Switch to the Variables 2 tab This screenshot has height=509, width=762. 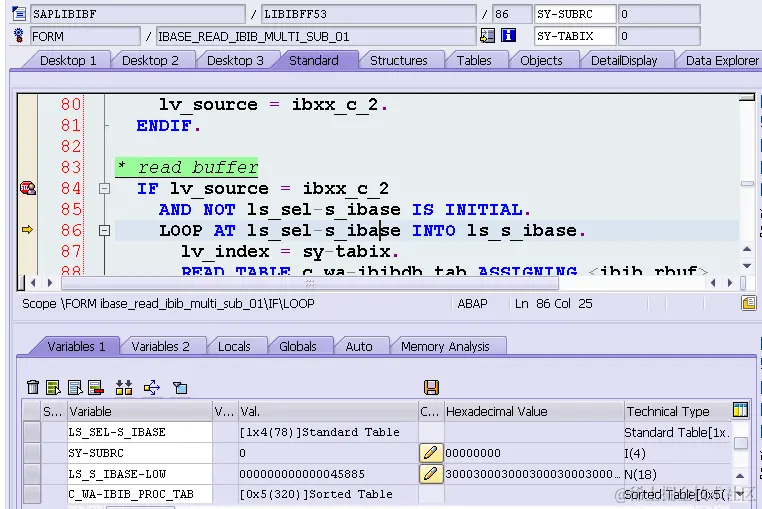(x=160, y=346)
